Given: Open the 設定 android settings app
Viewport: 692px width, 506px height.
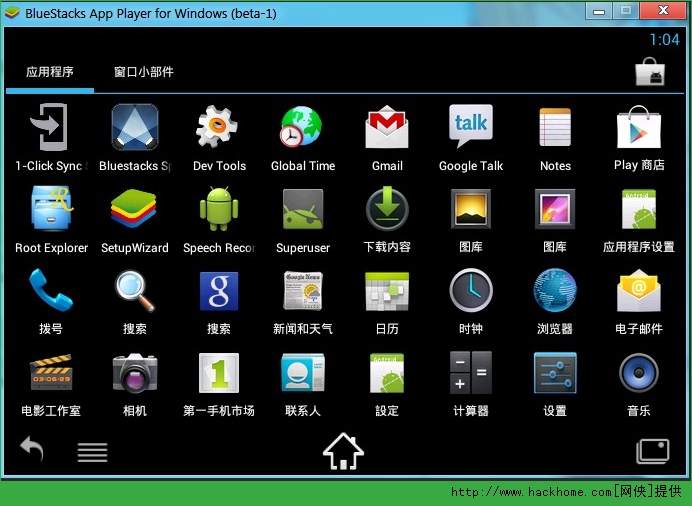Looking at the screenshot, I should click(387, 373).
